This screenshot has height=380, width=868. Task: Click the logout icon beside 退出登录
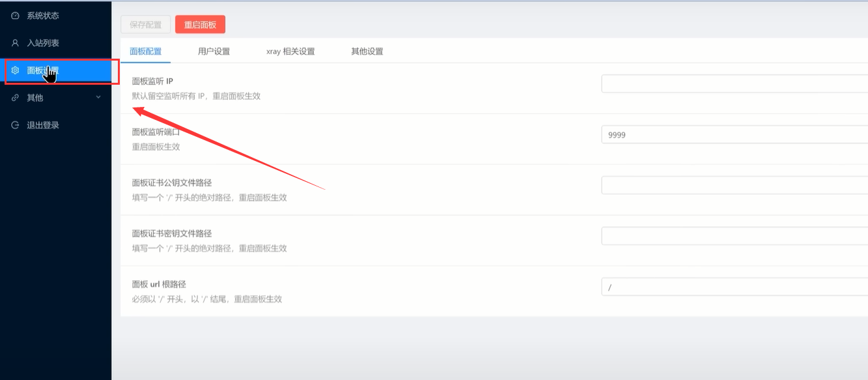[16, 125]
